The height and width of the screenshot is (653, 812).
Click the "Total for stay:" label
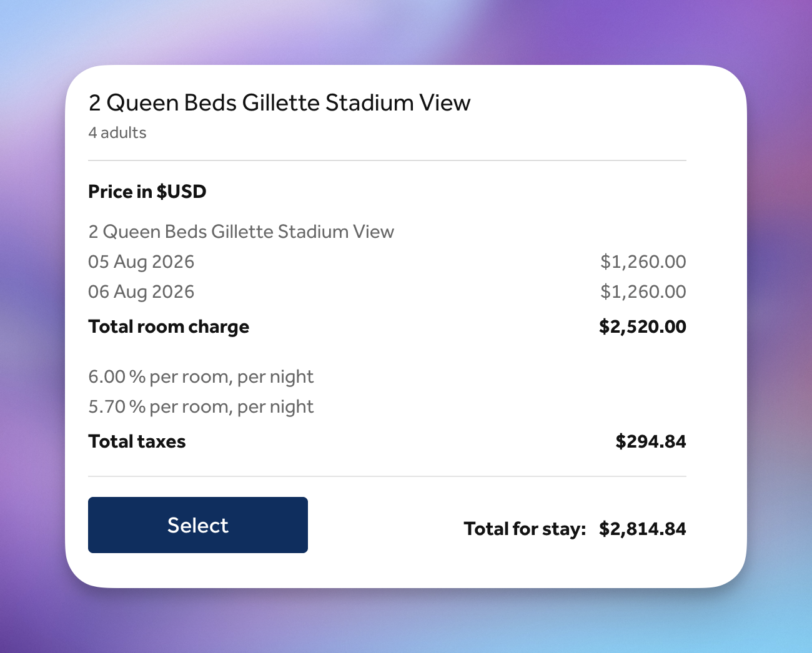[525, 529]
